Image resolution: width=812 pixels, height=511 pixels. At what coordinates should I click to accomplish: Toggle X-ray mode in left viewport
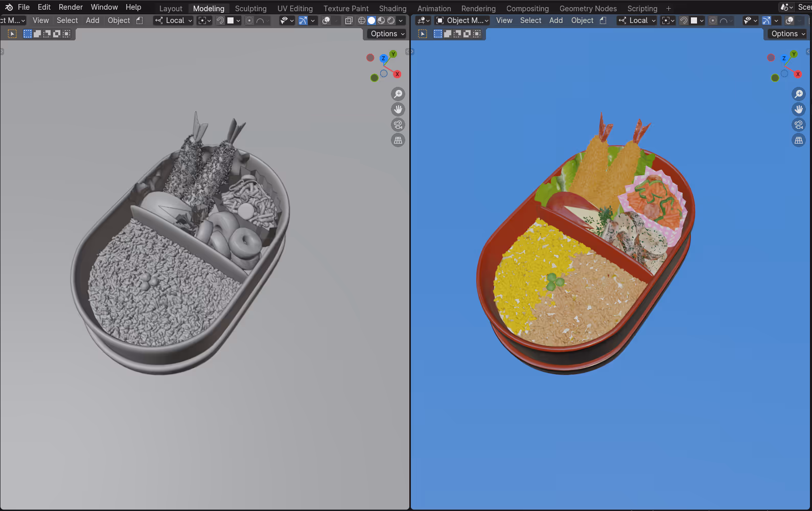[x=349, y=20]
